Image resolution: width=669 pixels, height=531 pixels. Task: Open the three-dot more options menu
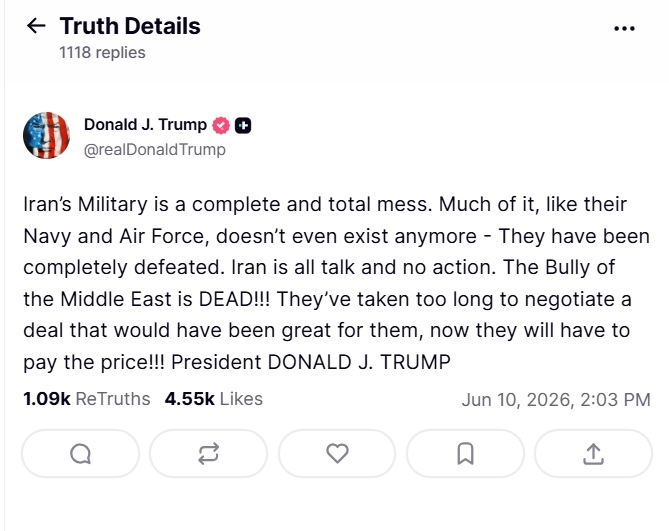pyautogui.click(x=624, y=29)
